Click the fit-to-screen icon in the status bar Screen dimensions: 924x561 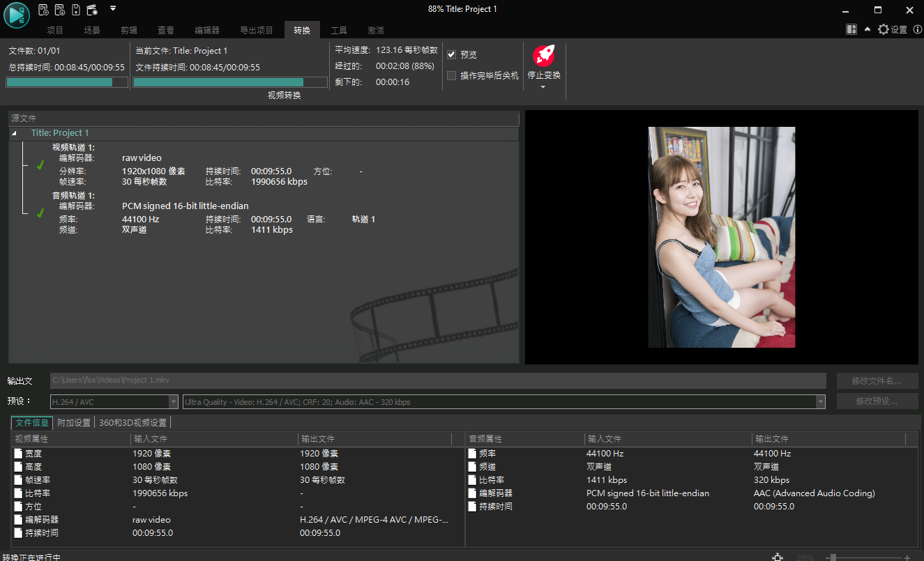tap(778, 557)
